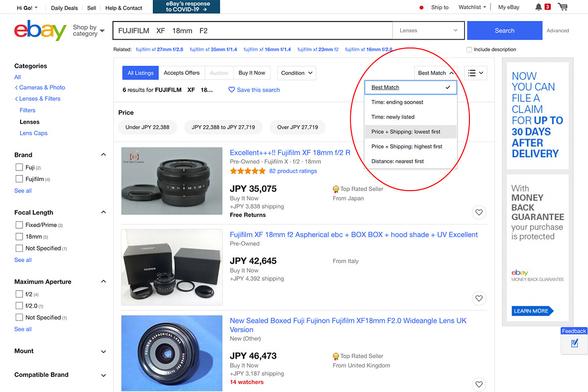The width and height of the screenshot is (588, 392).
Task: Check the Fujifilm brand checkbox
Action: pyautogui.click(x=19, y=179)
